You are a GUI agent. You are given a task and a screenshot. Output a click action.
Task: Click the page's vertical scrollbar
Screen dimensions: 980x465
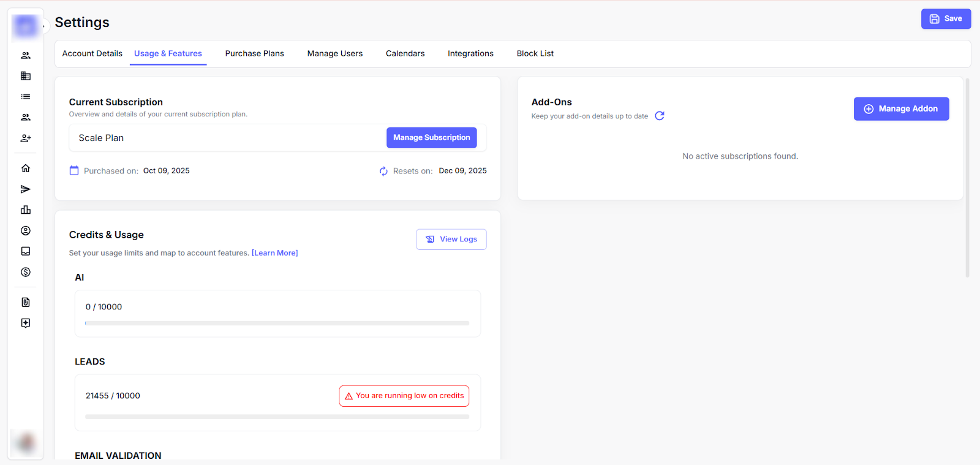[967, 178]
